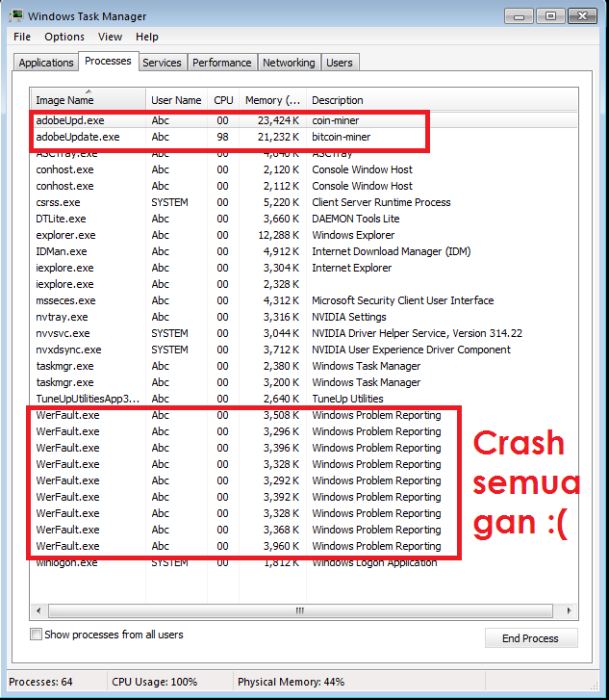Select the Processes tab
Screen dimensions: 609x700
[x=108, y=61]
